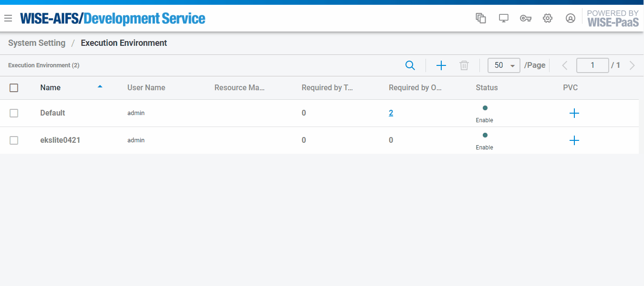Open the monitor display icon
Viewport: 644px width, 286px height.
(x=503, y=18)
